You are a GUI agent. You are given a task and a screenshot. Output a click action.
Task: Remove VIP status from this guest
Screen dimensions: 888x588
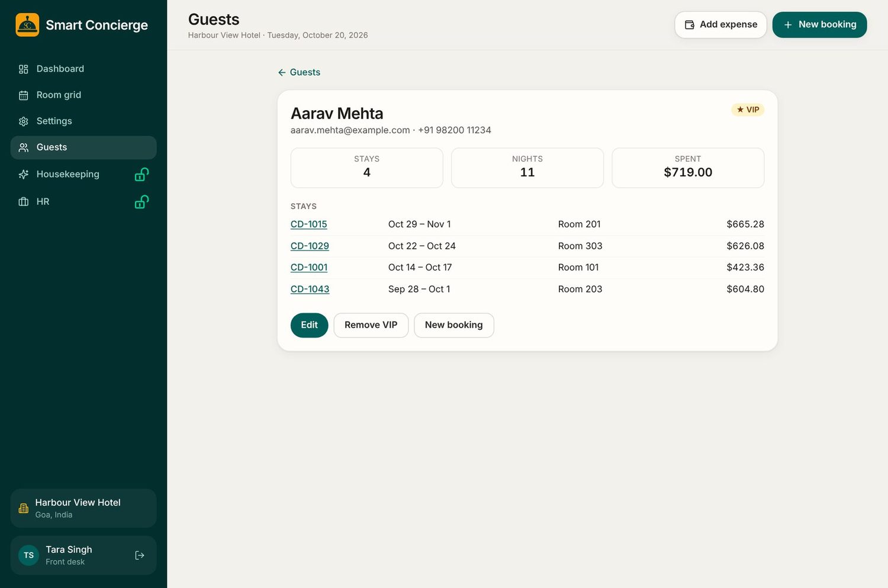(x=371, y=325)
